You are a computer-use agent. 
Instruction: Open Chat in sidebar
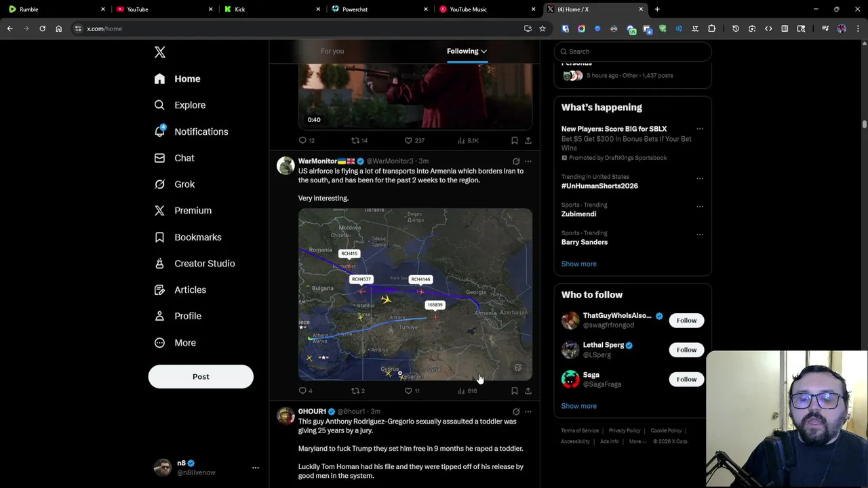[x=174, y=158]
